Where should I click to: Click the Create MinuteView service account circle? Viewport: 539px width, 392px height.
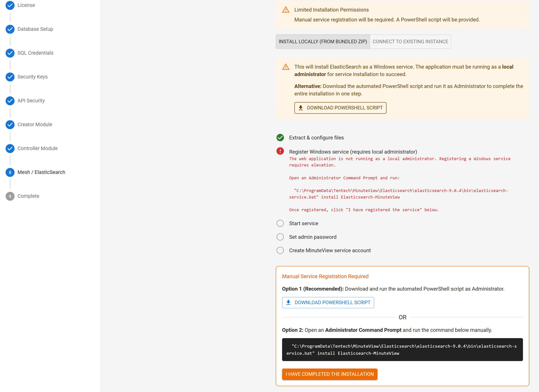(280, 250)
